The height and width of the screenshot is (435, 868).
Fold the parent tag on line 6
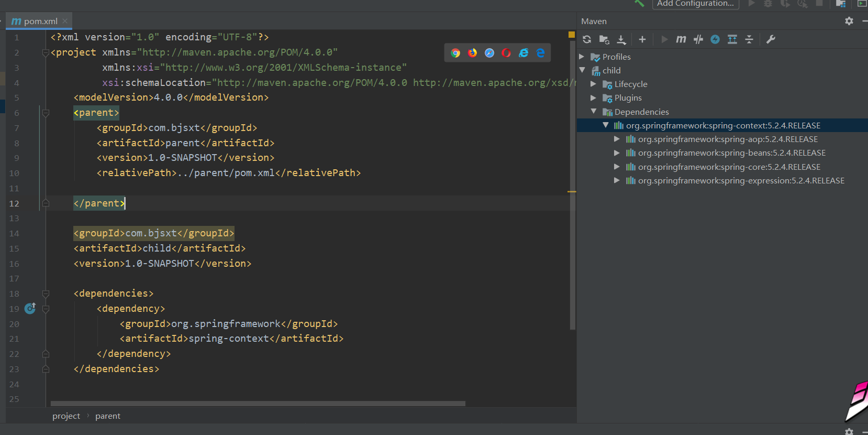pyautogui.click(x=46, y=113)
